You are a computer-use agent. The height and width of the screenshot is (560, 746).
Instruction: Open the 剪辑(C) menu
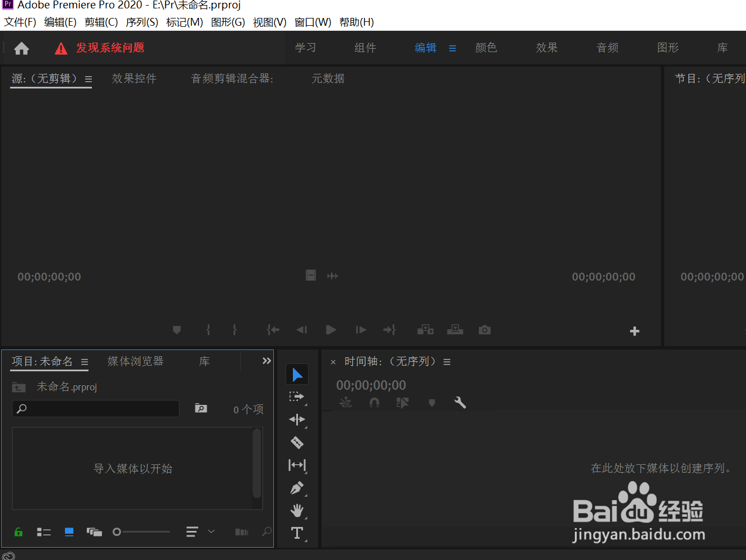[x=101, y=22]
